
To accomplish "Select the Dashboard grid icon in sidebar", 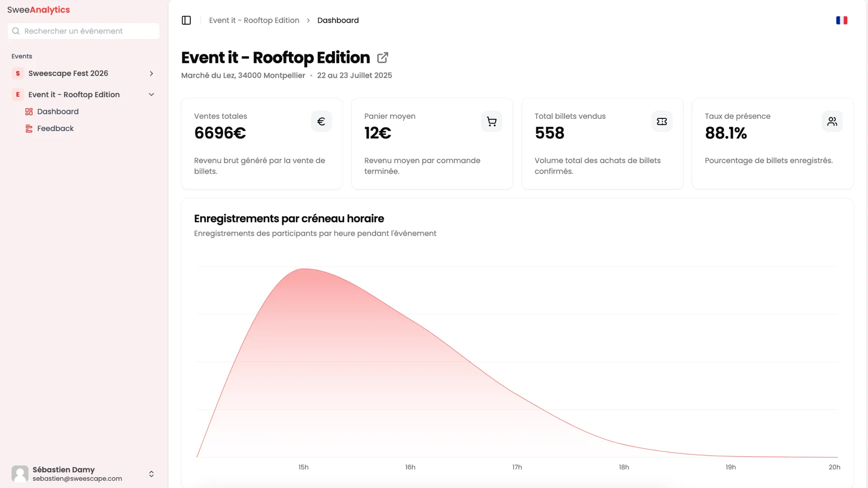I will click(29, 112).
